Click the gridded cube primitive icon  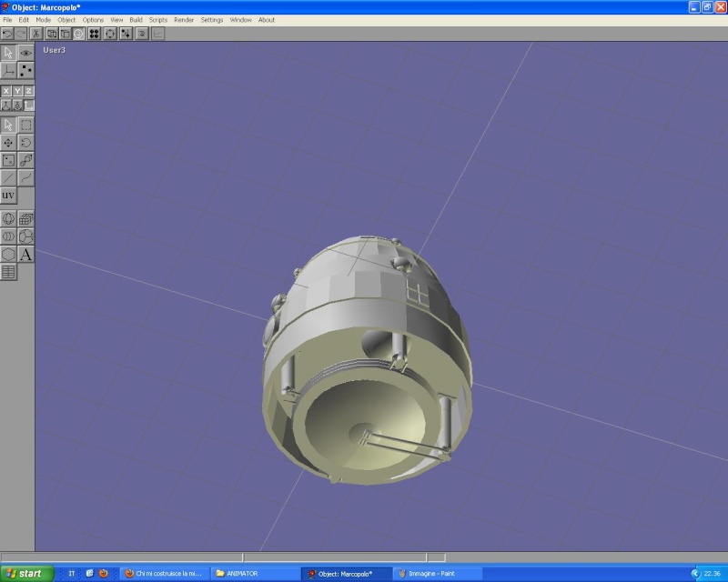[x=26, y=219]
